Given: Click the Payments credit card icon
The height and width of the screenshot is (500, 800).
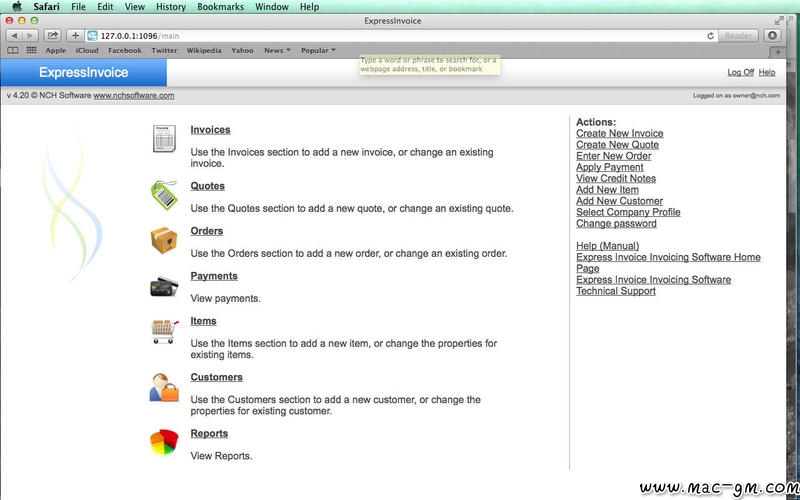Looking at the screenshot, I should (164, 286).
